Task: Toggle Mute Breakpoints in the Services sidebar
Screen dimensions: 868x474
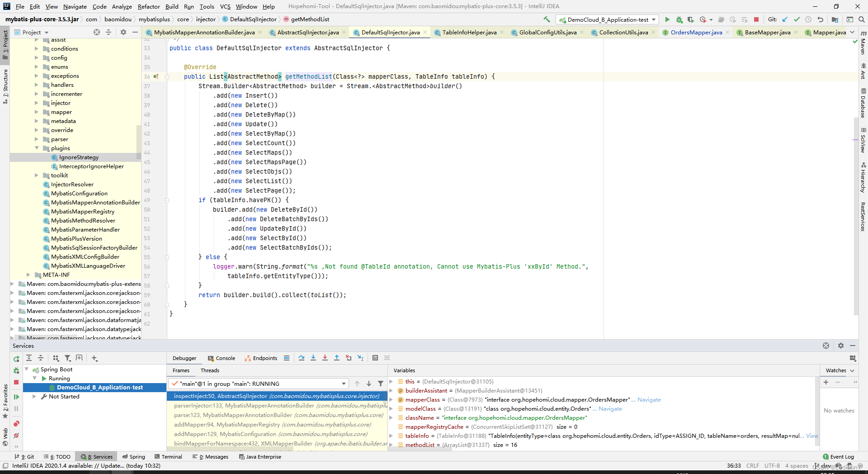Action: tap(16, 436)
